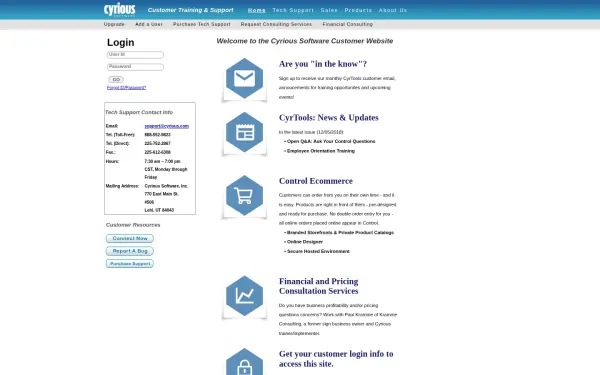Click the Online Designer bullet item

pyautogui.click(x=305, y=242)
